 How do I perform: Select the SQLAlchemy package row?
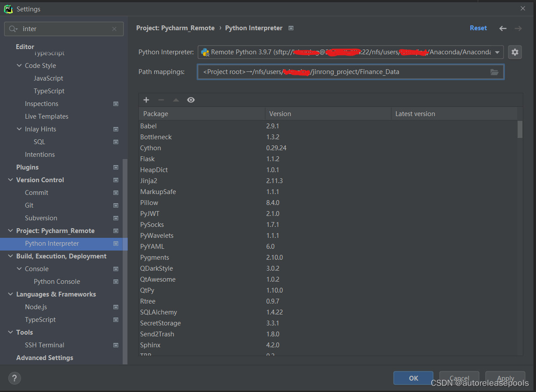tap(328, 312)
